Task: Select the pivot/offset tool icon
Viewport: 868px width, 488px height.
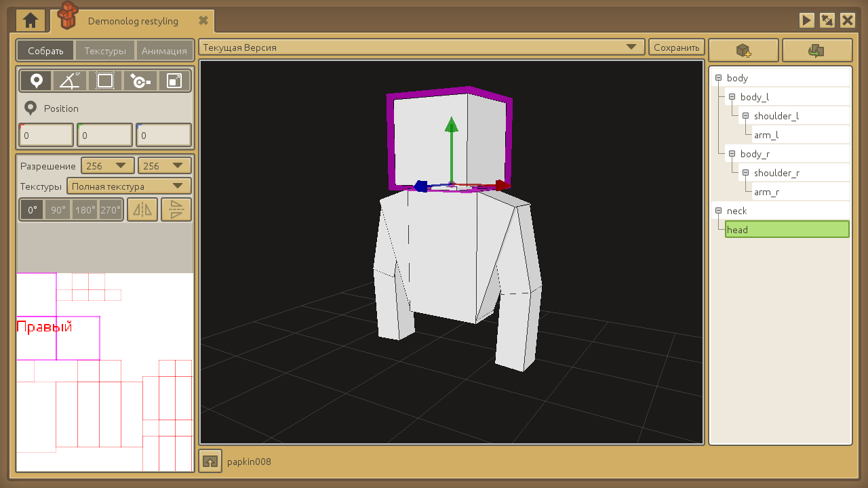Action: (140, 81)
